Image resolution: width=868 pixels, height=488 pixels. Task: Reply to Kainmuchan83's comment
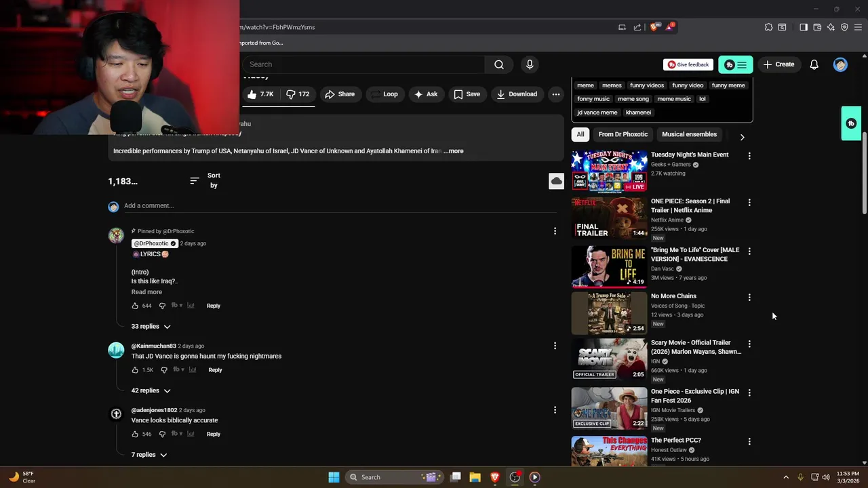click(215, 370)
